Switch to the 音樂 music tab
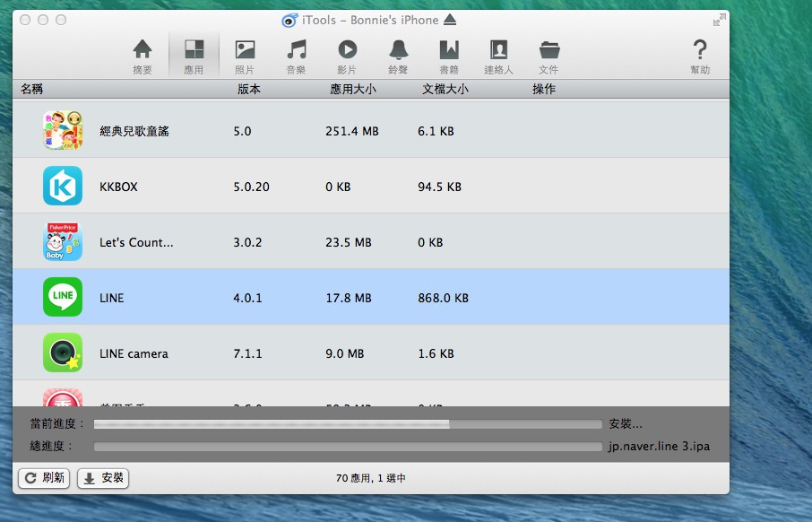 (x=296, y=57)
